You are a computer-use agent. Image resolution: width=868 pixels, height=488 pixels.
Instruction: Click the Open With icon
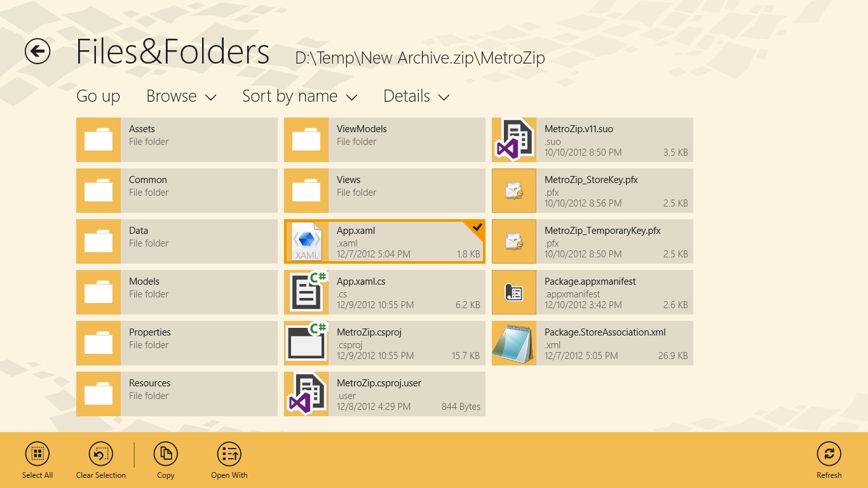point(229,454)
